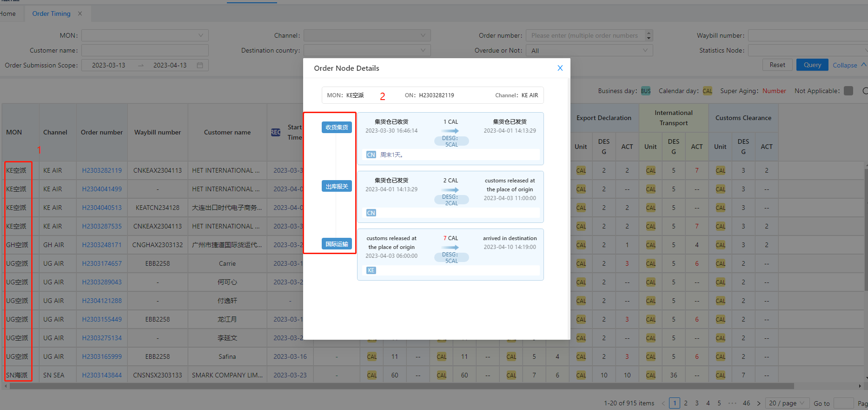Select the 国际运输 timeline node

pos(337,244)
